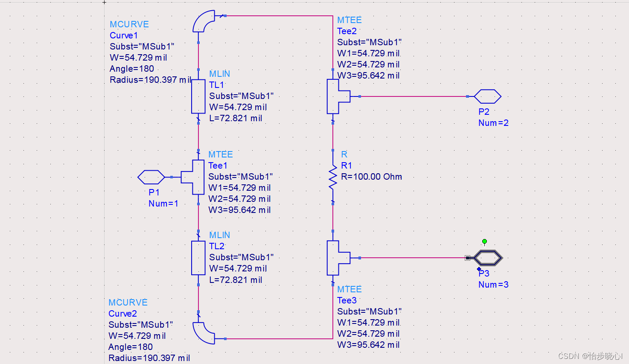Image resolution: width=629 pixels, height=364 pixels.
Task: Click the Curve1 instance name label
Action: (124, 35)
